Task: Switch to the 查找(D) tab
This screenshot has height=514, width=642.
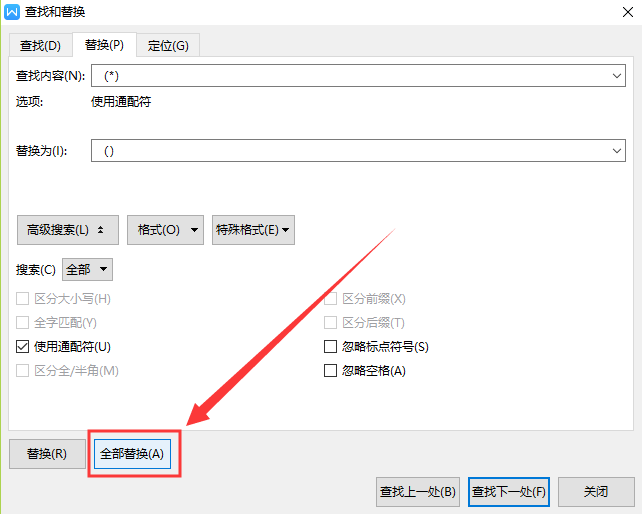Action: [41, 45]
